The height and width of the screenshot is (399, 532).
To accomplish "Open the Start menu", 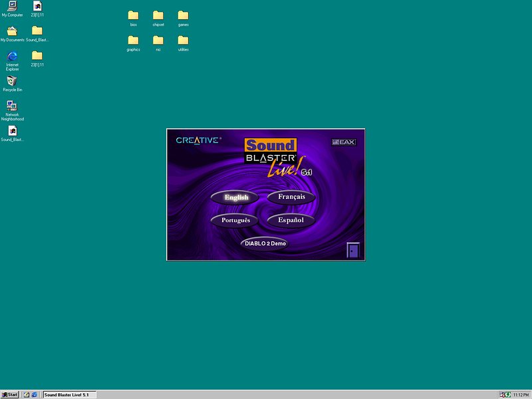I will 10,394.
